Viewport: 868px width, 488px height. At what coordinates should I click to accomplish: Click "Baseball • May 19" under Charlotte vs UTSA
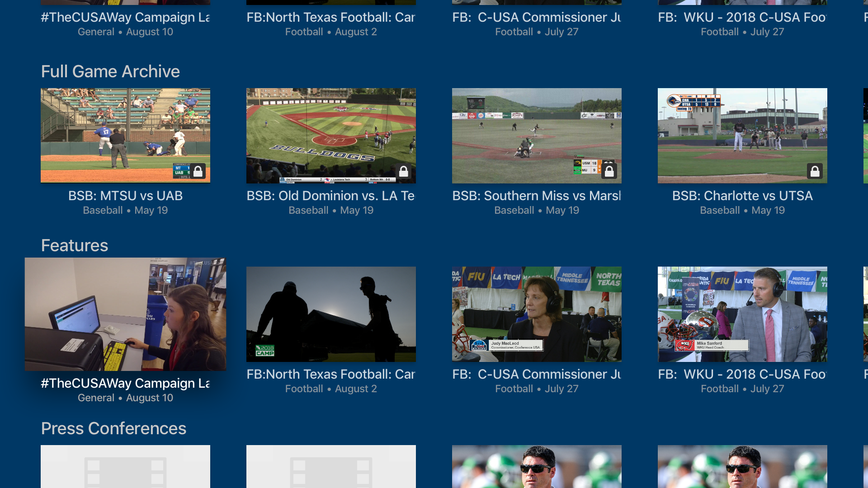coord(742,210)
